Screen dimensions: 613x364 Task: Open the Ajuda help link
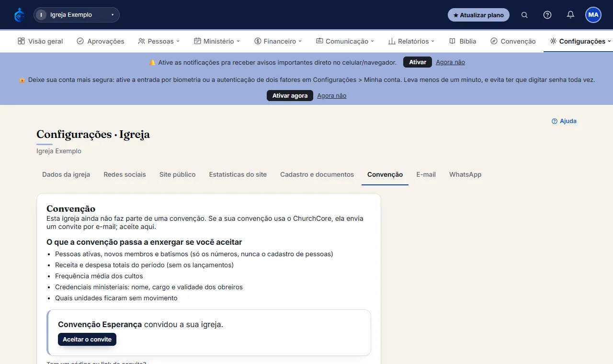(x=564, y=121)
